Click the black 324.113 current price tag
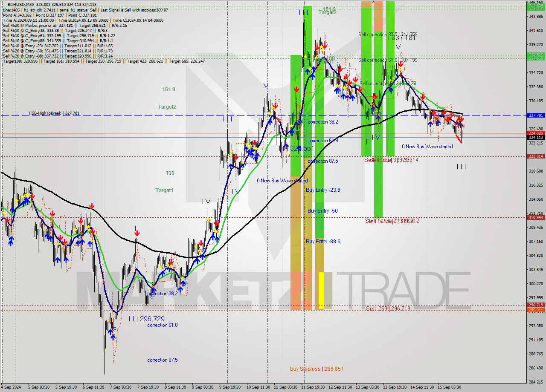 pyautogui.click(x=536, y=138)
